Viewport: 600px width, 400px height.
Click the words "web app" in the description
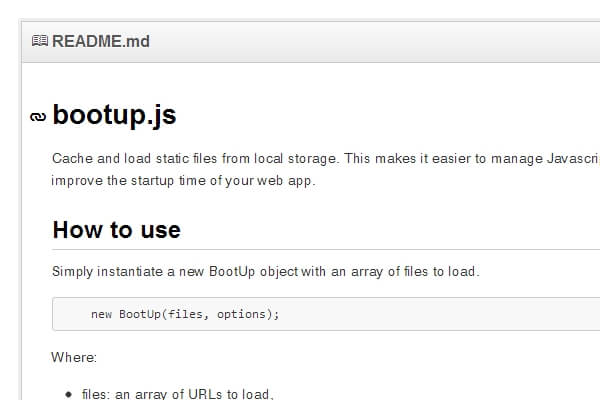pos(290,181)
